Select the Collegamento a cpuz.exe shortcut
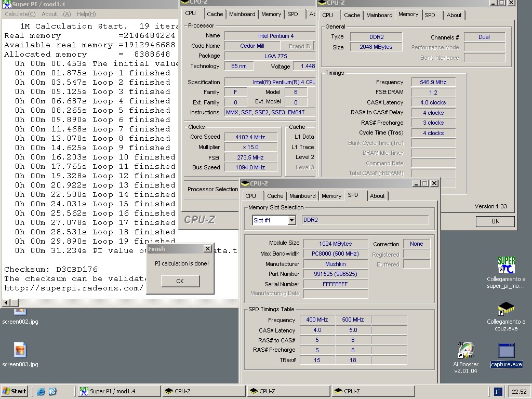The width and height of the screenshot is (532, 399). [x=506, y=316]
